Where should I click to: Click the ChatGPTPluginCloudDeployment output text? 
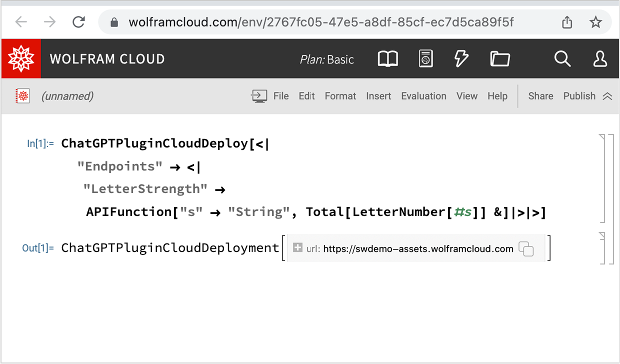coord(170,248)
